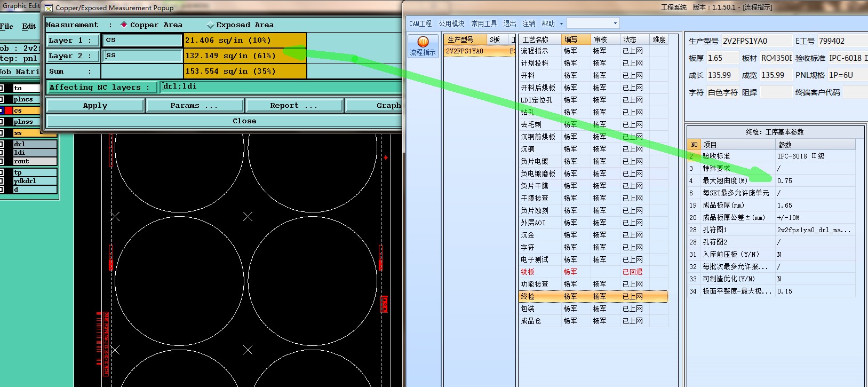Select the highlighted 终检 process row
This screenshot has height=387, width=868.
593,296
